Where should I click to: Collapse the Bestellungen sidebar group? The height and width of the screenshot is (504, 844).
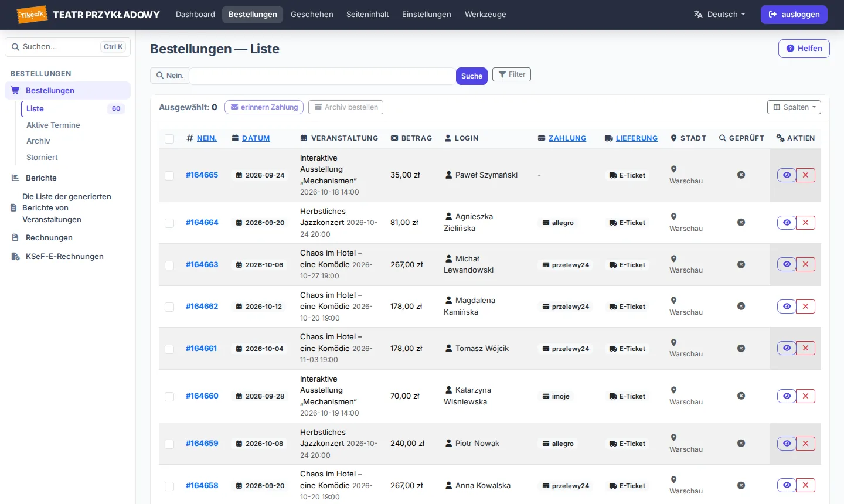click(x=67, y=90)
